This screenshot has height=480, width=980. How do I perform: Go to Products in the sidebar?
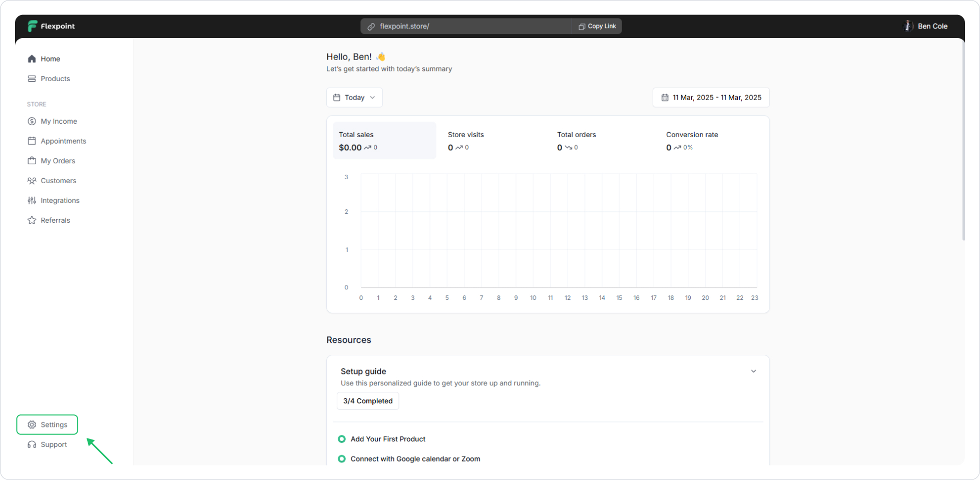(x=55, y=79)
